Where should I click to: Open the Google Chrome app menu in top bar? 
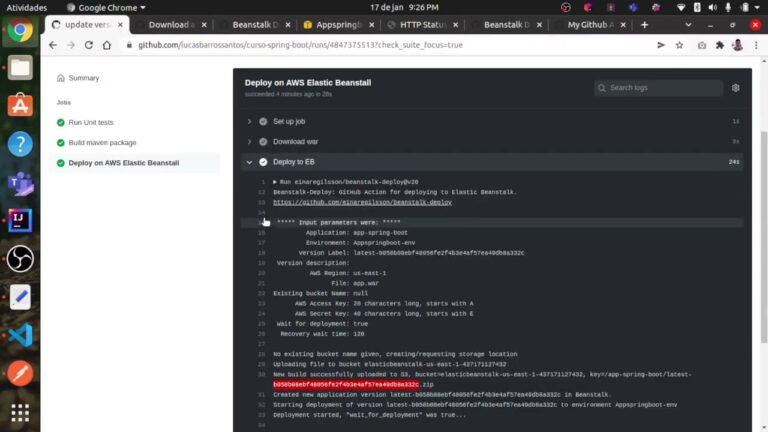(x=106, y=7)
